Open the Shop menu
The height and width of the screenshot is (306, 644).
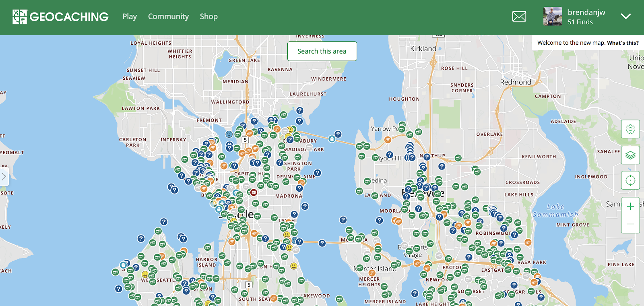[x=208, y=17]
